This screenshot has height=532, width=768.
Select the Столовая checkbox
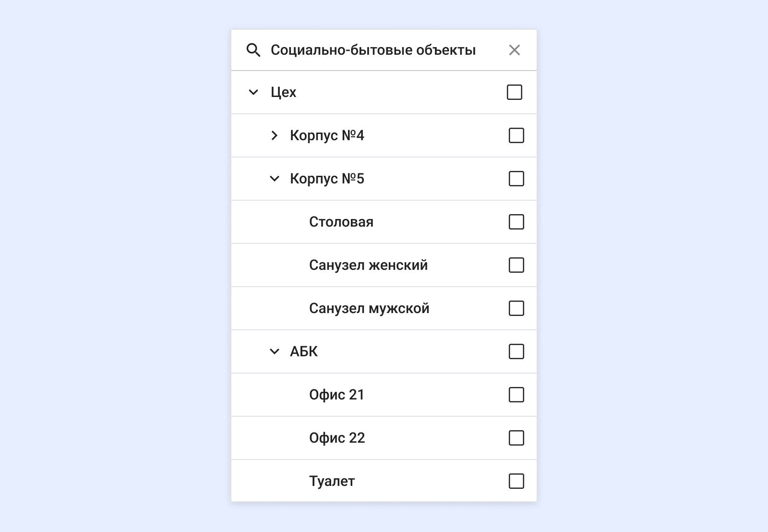click(x=516, y=222)
